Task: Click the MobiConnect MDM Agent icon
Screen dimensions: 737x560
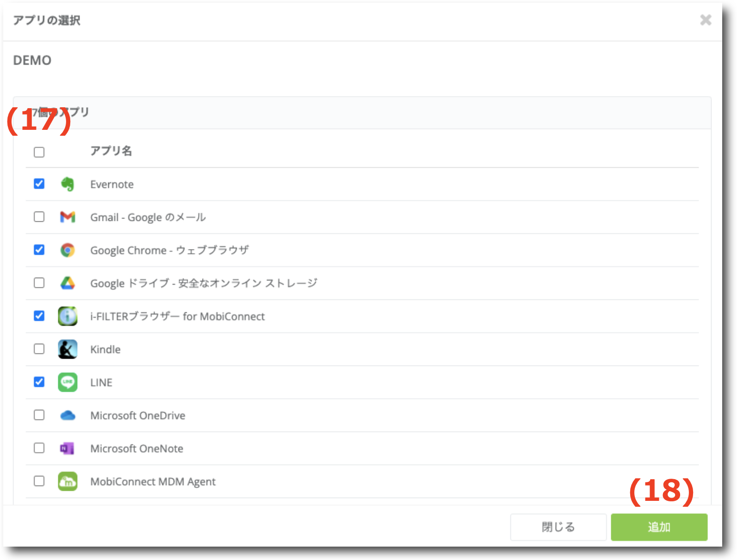Action: click(x=68, y=481)
